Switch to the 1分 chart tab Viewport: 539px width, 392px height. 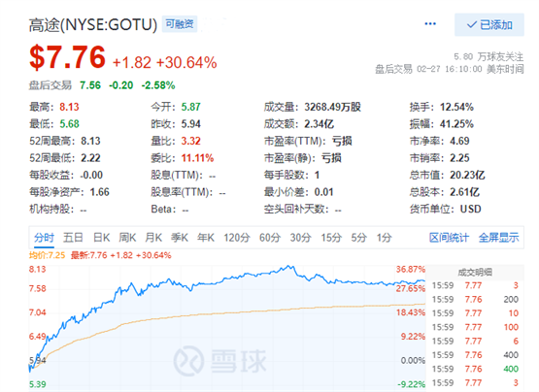click(x=384, y=238)
